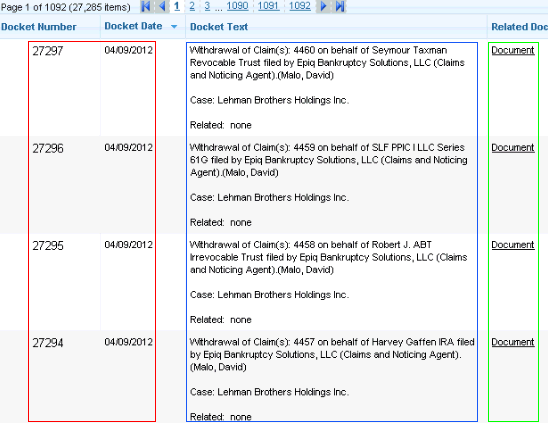548x423 pixels.
Task: Sort by Docket Date column header
Action: point(133,26)
